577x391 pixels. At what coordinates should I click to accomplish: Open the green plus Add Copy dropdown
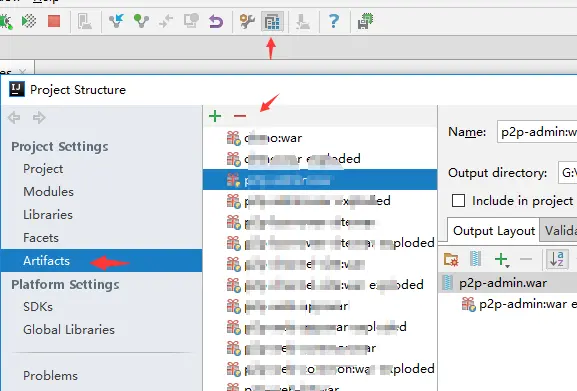point(502,260)
